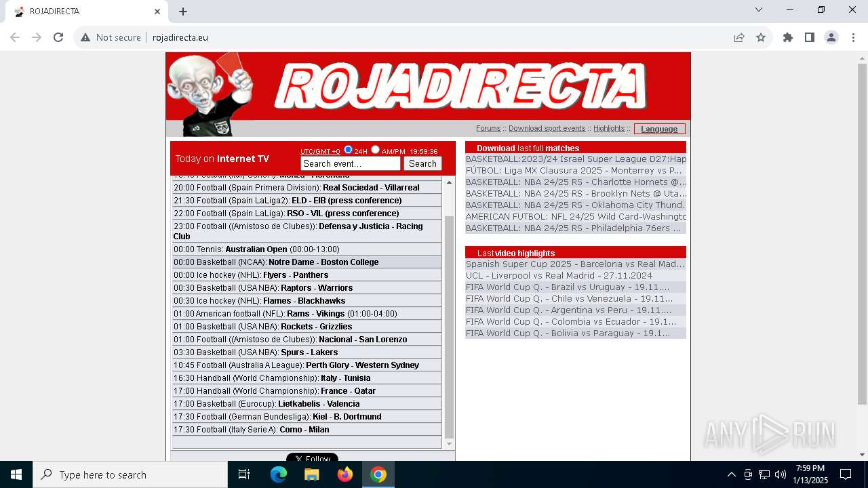The width and height of the screenshot is (868, 488).
Task: Open Defensa y Justicia - Racing Club row
Action: pyautogui.click(x=307, y=231)
